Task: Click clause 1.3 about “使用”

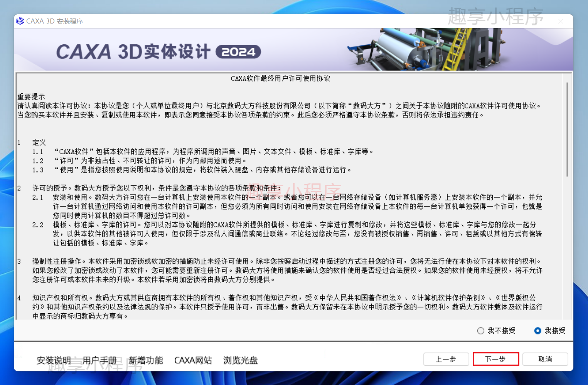Action: (x=192, y=170)
